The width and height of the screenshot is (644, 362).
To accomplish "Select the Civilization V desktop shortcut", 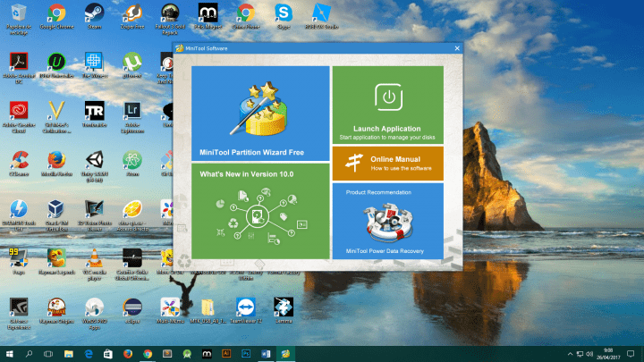I will coord(56,117).
